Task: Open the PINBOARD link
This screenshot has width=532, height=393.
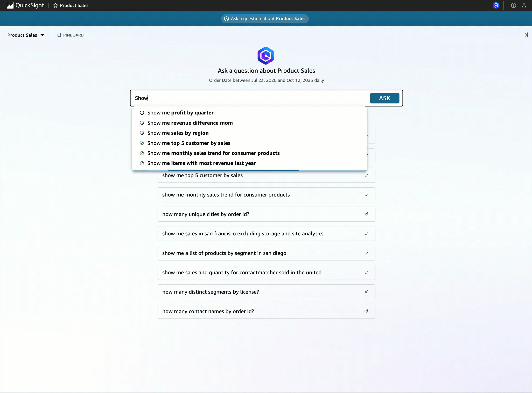Action: click(x=71, y=35)
